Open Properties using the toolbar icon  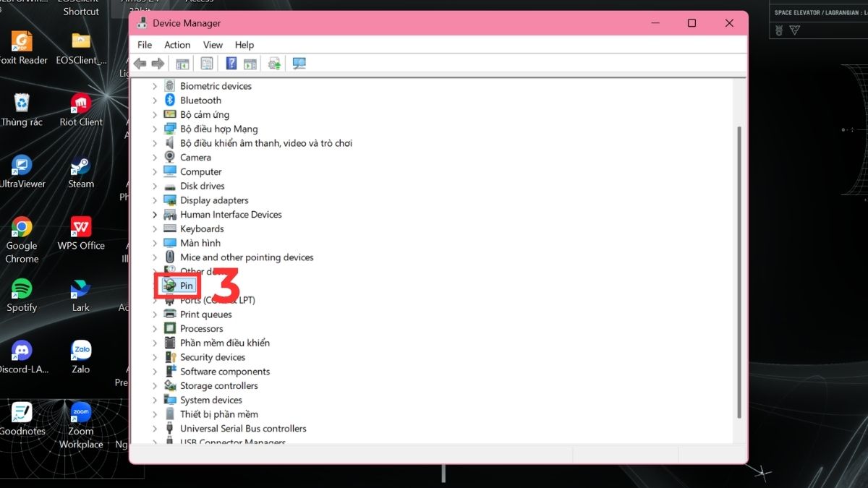206,63
